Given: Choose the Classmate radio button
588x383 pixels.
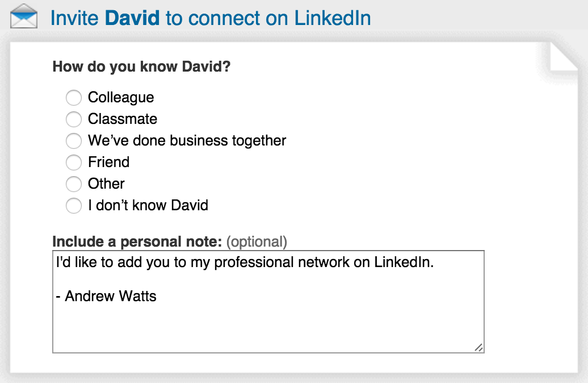Looking at the screenshot, I should click(x=74, y=119).
